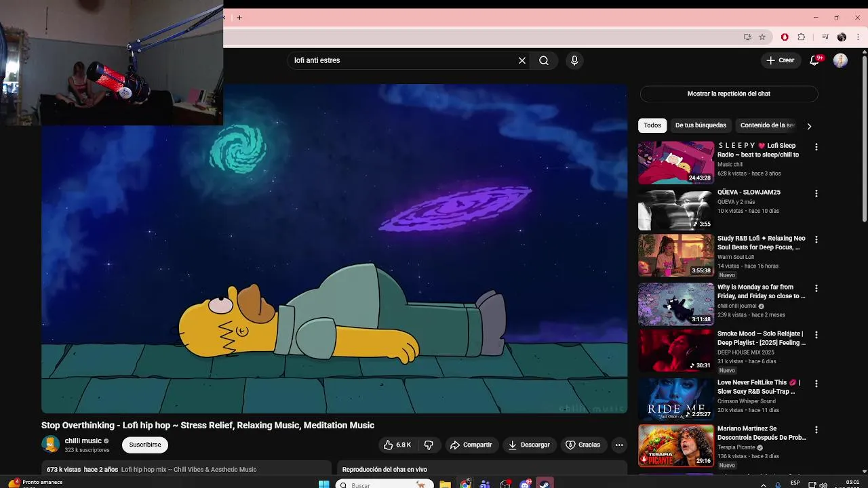The width and height of the screenshot is (868, 488).
Task: Open options for Smoke Mood video
Action: (x=816, y=335)
